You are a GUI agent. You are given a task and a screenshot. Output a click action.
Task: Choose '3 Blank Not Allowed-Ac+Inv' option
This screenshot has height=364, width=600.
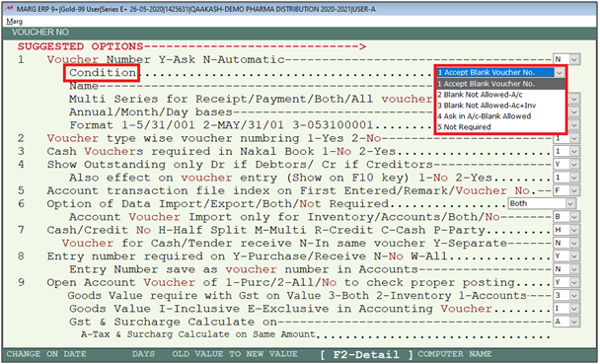click(x=500, y=106)
